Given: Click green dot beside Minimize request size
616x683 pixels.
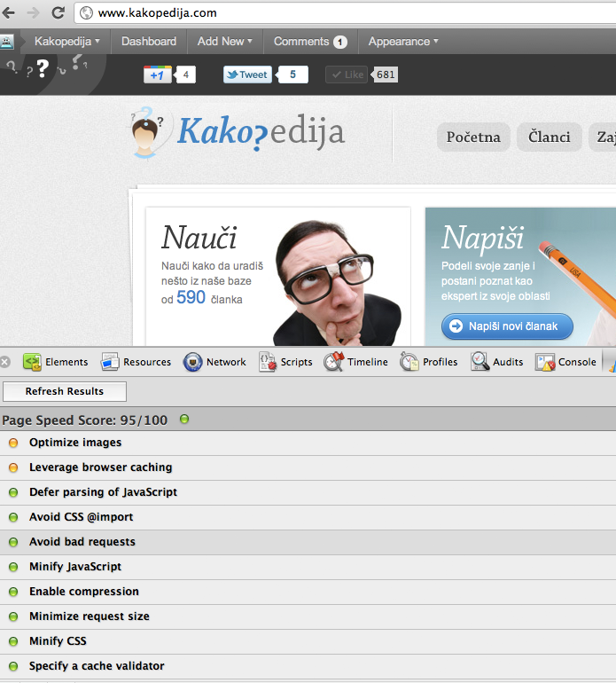Looking at the screenshot, I should pyautogui.click(x=13, y=616).
